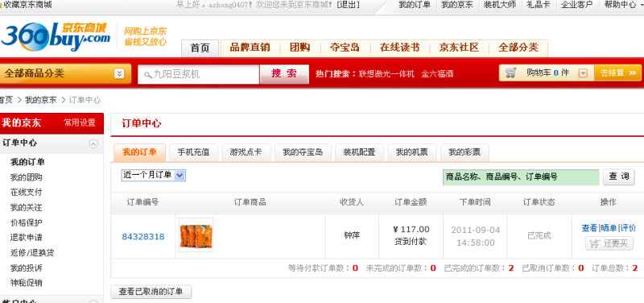The height and width of the screenshot is (303, 644).
Task: Open the 在线读书 navigation tab
Action: [x=399, y=48]
